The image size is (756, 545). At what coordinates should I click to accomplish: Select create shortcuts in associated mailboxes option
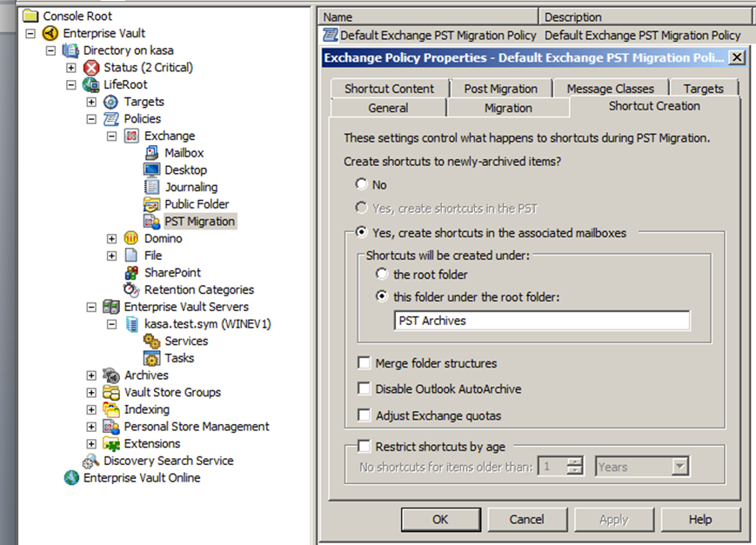[x=361, y=232]
